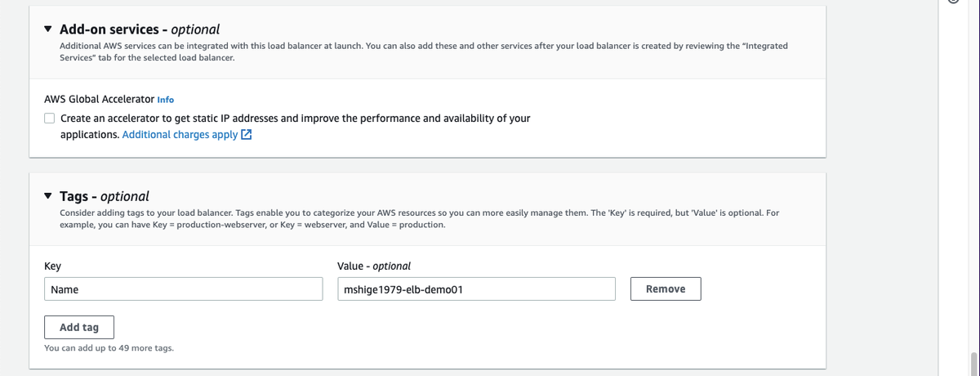Remove the Name tag
Screen dimensions: 980x376
click(666, 289)
